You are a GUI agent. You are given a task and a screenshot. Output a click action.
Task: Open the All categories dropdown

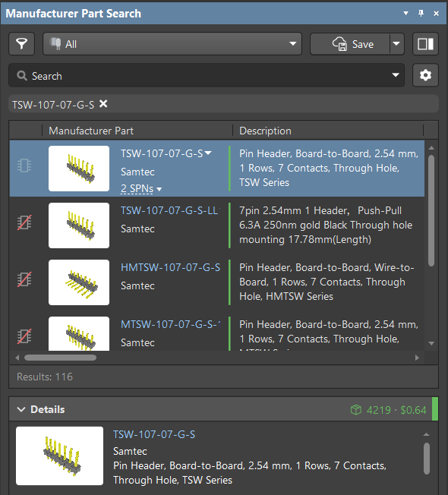pyautogui.click(x=172, y=44)
